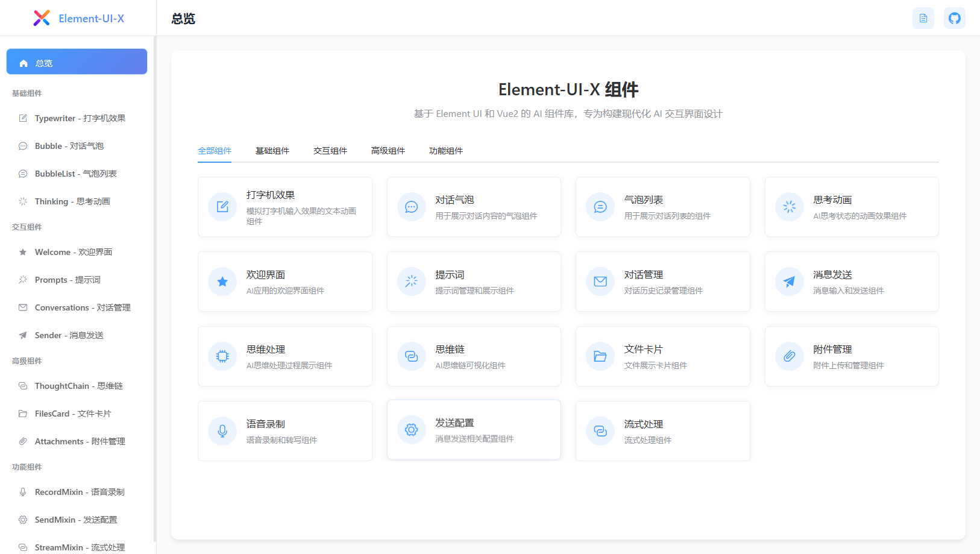Open RecordMixin - 语音录制 in sidebar
This screenshot has width=980, height=554.
click(x=77, y=492)
